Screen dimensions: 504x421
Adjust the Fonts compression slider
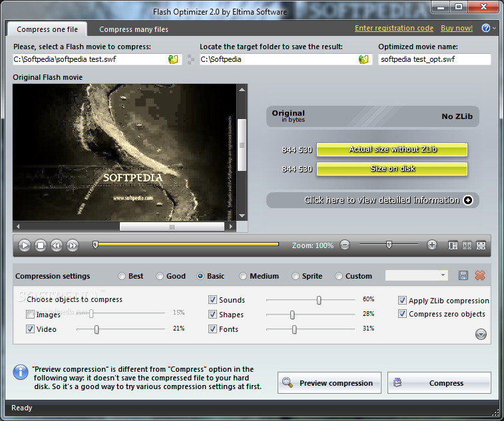point(294,329)
